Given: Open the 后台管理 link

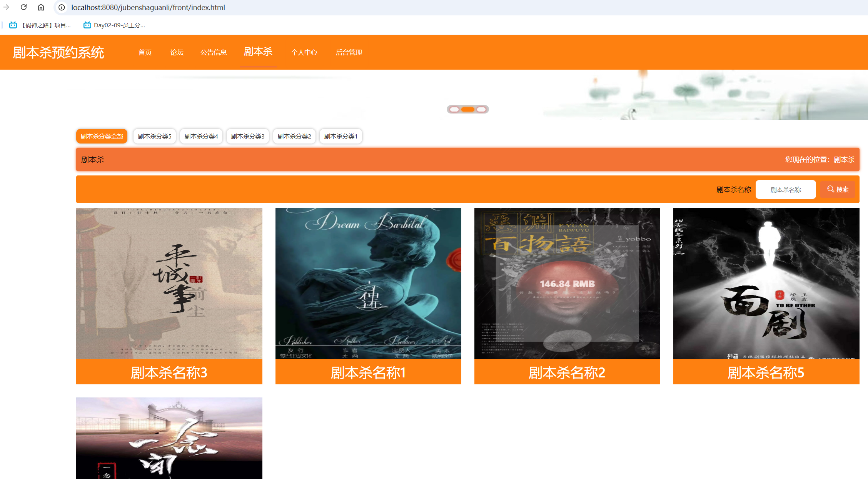Looking at the screenshot, I should click(x=349, y=52).
